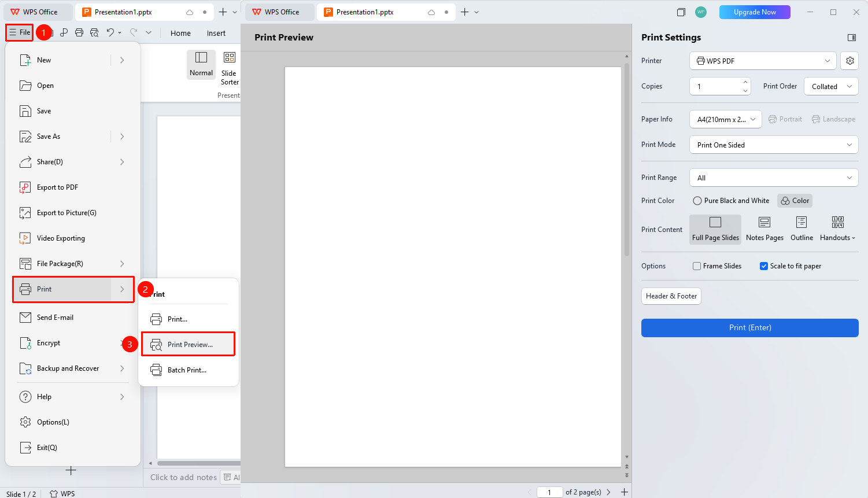This screenshot has width=868, height=498.
Task: Open printer settings gear icon
Action: coord(849,61)
